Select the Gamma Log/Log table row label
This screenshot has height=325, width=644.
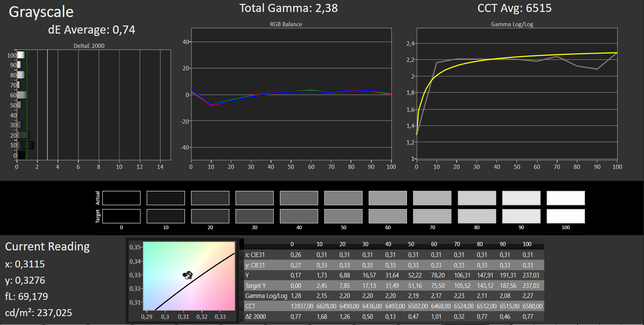266,296
